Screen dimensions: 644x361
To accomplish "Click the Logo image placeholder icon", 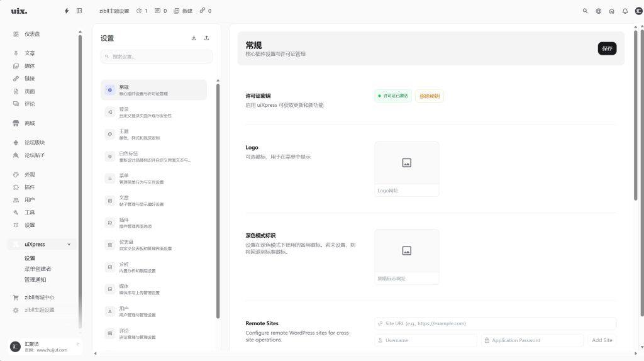I will [407, 163].
